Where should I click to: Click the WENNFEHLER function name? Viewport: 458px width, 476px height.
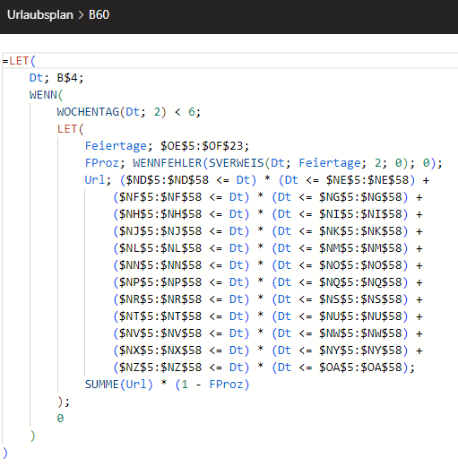168,163
